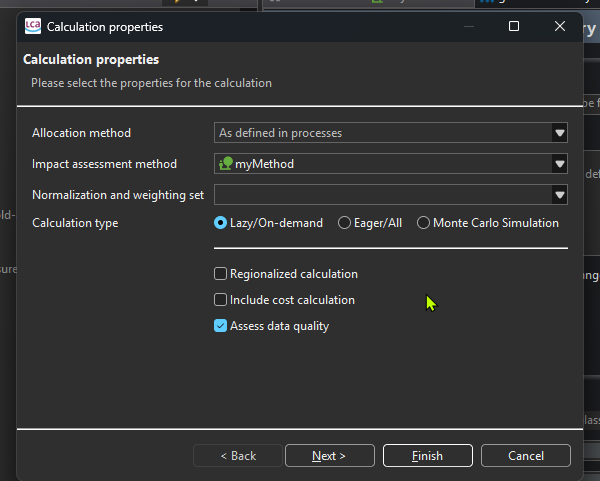Click the green myMethod impact method icon
The height and width of the screenshot is (481, 600).
(226, 164)
